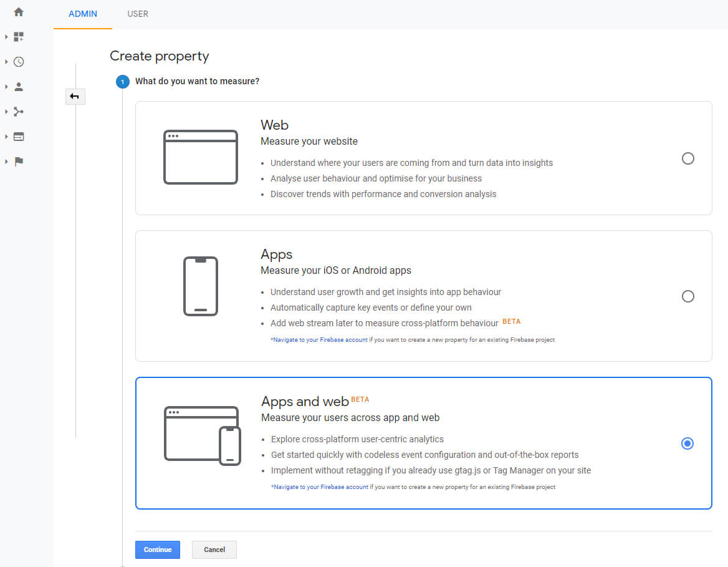Open the Conversions flag icon
The image size is (728, 567).
pos(19,161)
